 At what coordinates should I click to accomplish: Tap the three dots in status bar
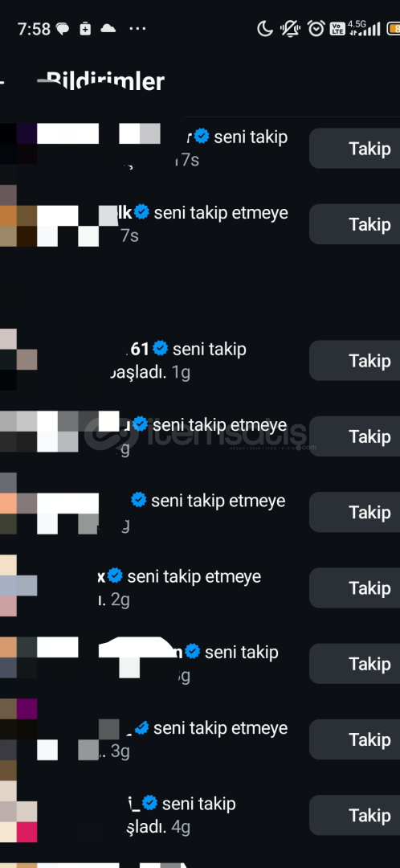point(137,29)
